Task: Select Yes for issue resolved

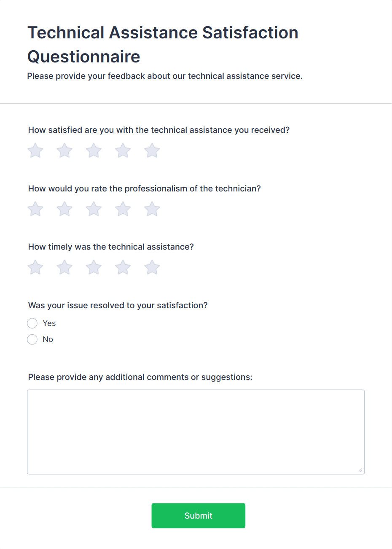Action: pos(32,323)
